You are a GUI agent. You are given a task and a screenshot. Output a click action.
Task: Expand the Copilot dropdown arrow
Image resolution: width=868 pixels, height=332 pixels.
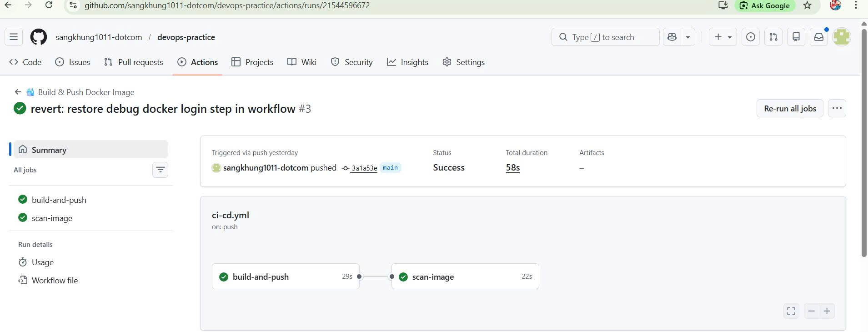(688, 37)
